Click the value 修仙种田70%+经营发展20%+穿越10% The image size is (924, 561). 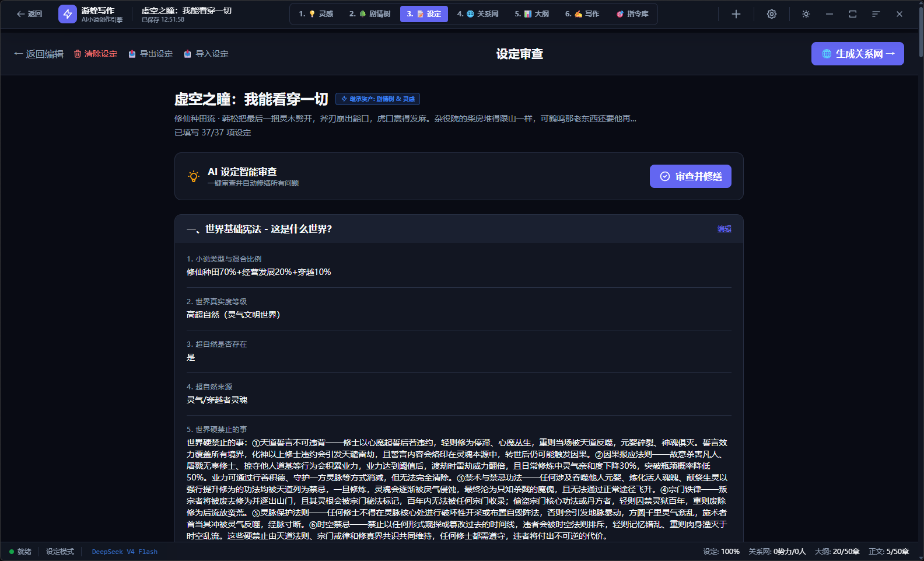tap(258, 272)
